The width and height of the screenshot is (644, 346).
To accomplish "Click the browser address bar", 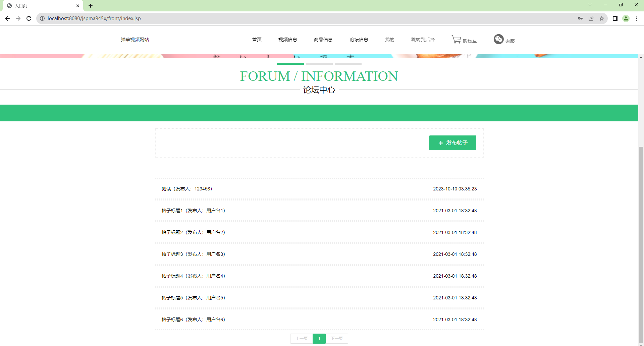I will click(x=201, y=18).
